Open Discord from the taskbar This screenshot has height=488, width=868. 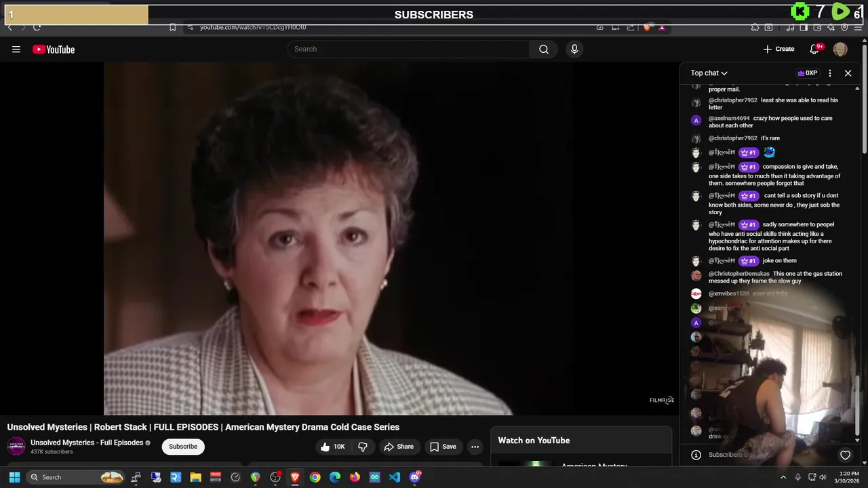(x=415, y=476)
